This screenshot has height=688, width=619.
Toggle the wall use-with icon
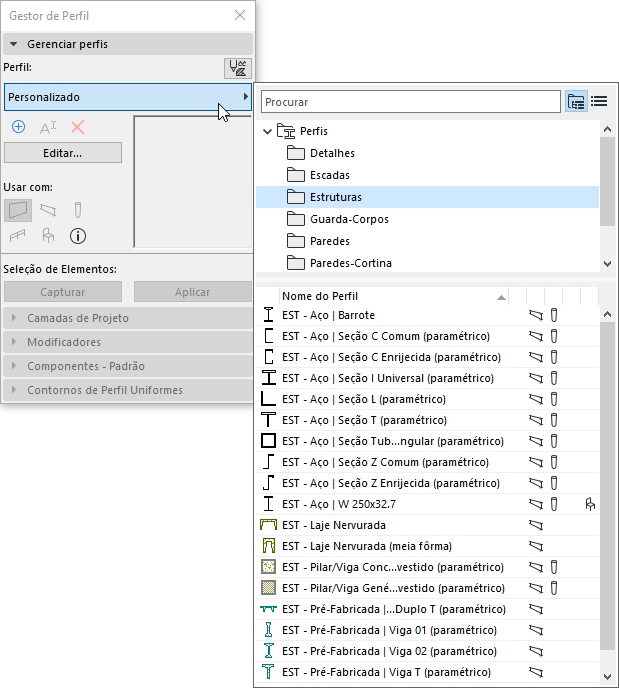coord(18,210)
